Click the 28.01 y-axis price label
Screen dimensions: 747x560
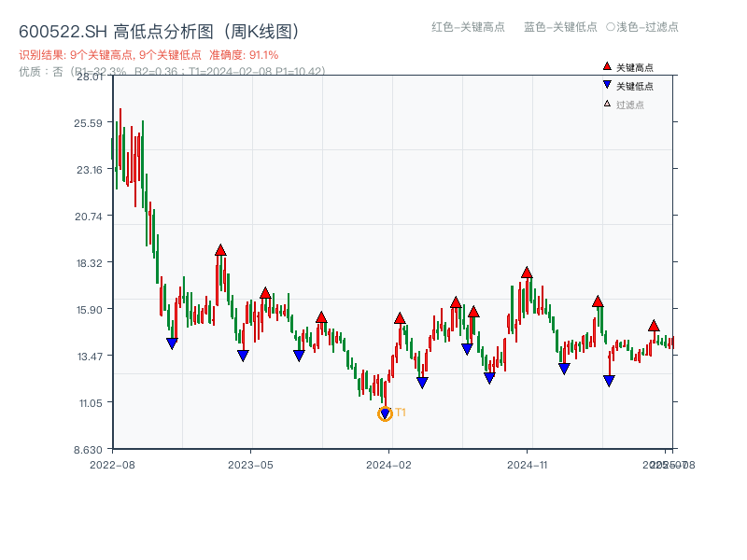(90, 79)
